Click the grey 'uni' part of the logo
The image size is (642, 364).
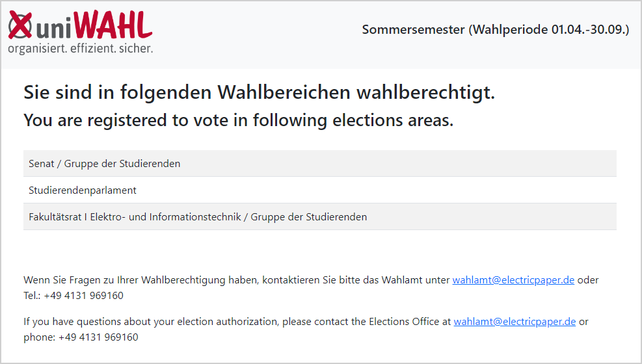(55, 28)
